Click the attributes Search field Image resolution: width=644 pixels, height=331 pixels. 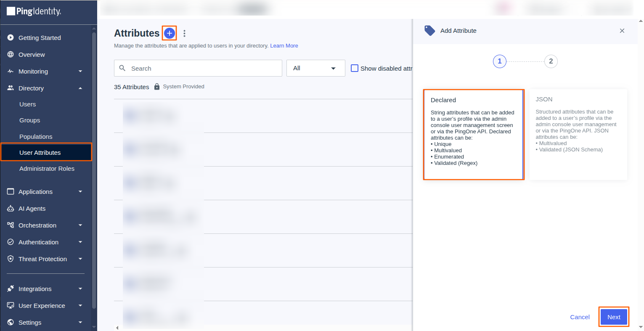198,68
